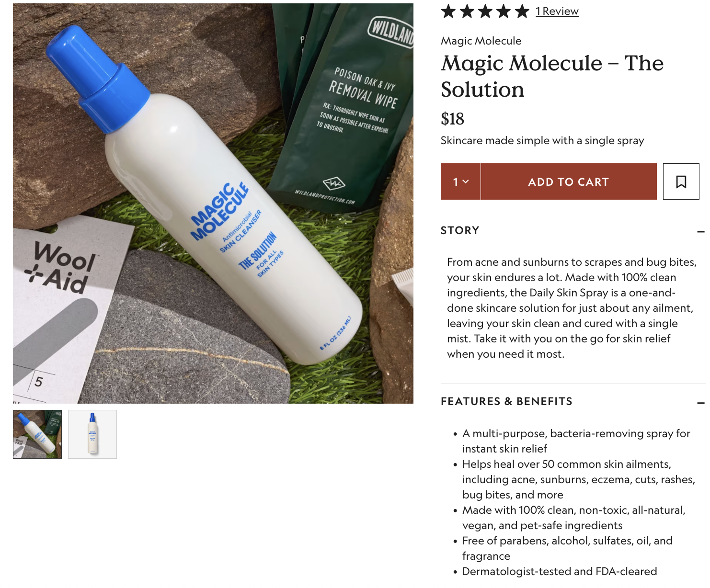Click the Magic Molecule brand name
The width and height of the screenshot is (710, 588).
click(481, 41)
